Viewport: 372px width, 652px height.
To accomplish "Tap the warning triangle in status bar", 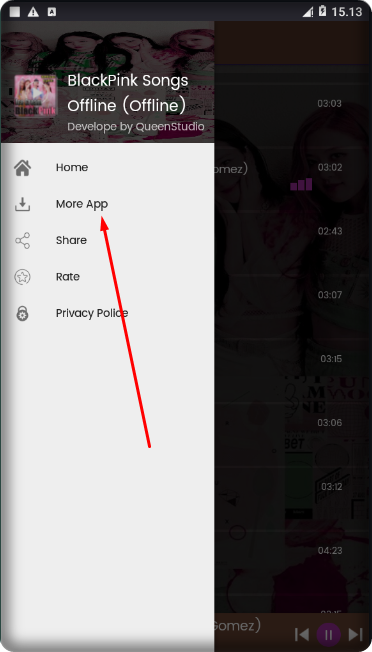I will click(33, 12).
